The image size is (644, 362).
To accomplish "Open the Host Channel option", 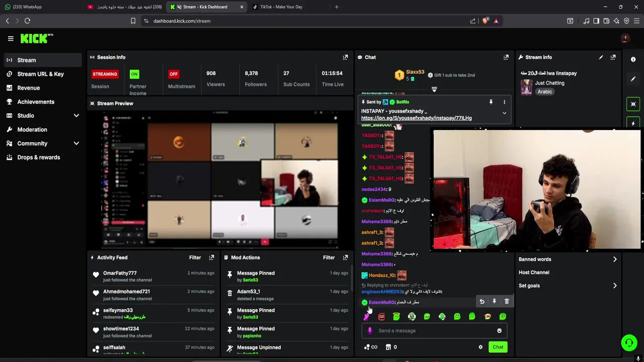I will pyautogui.click(x=534, y=273).
